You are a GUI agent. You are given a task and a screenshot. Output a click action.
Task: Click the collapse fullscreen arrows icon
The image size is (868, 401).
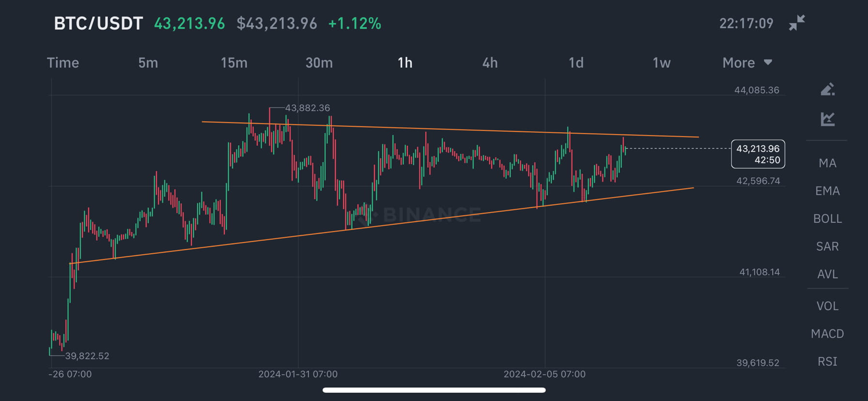coord(796,21)
